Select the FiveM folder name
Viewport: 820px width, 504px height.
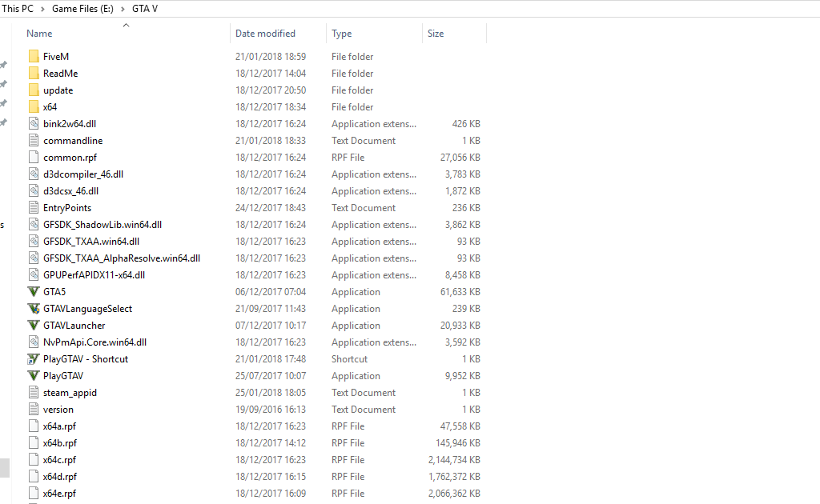click(x=56, y=57)
